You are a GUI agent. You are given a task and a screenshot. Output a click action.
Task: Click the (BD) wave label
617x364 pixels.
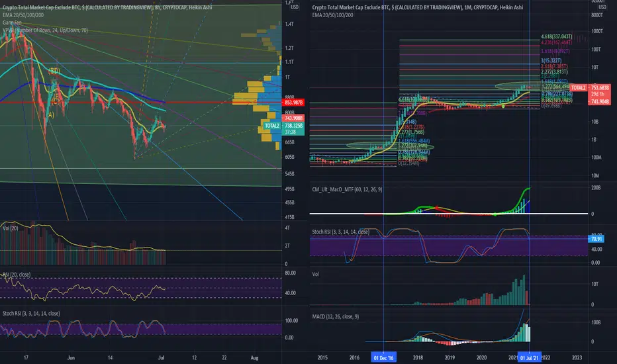(54, 71)
